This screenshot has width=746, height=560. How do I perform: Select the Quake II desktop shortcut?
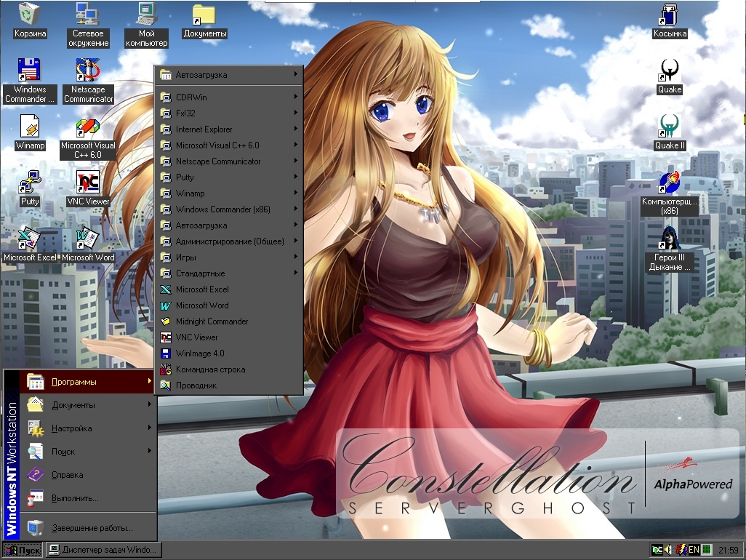pyautogui.click(x=670, y=126)
